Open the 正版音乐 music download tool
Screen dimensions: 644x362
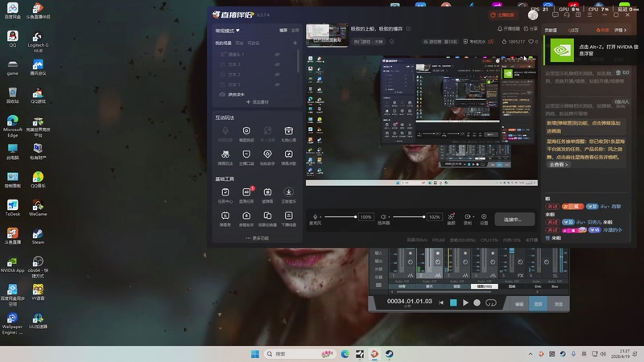tap(289, 195)
